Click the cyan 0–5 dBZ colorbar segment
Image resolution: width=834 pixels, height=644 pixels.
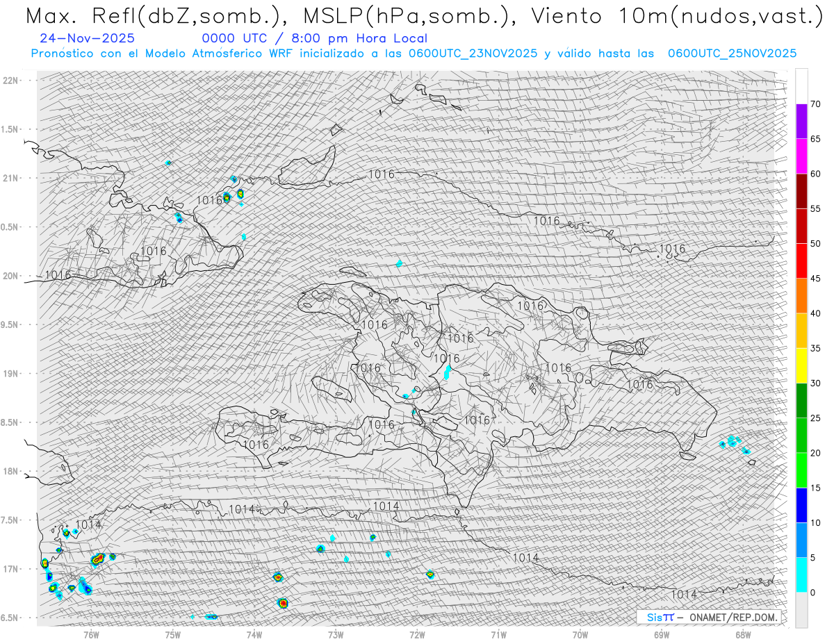tap(801, 575)
